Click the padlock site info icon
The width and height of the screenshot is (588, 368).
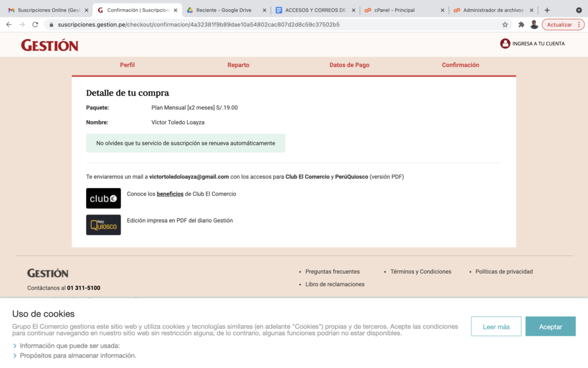tap(51, 25)
